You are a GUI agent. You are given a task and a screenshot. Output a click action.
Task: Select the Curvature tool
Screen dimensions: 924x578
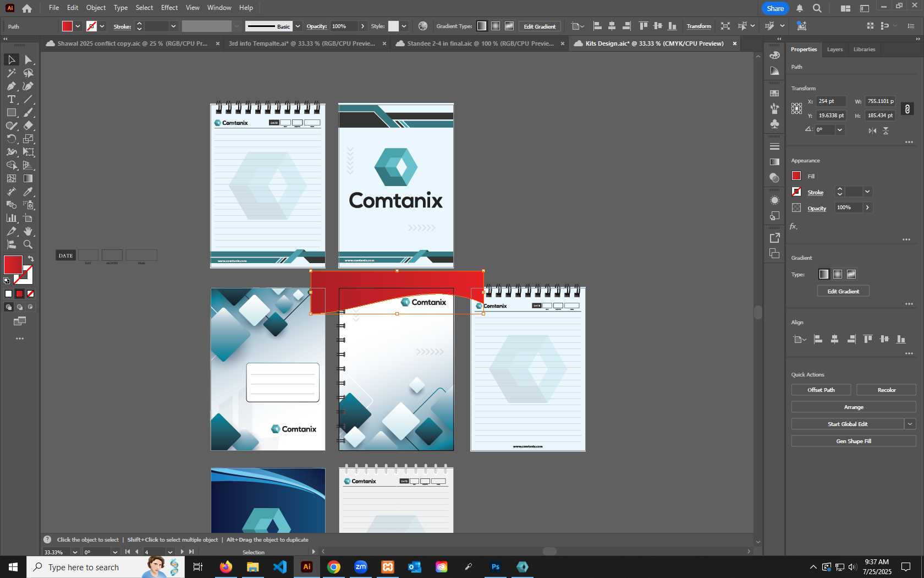(28, 86)
